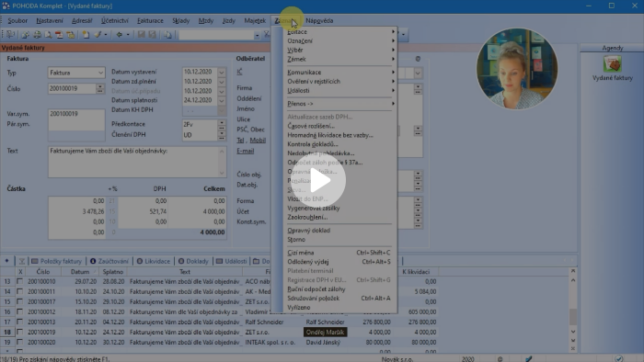Open the Fakturace menu
Viewport: 644px width, 362px height.
pyautogui.click(x=150, y=20)
